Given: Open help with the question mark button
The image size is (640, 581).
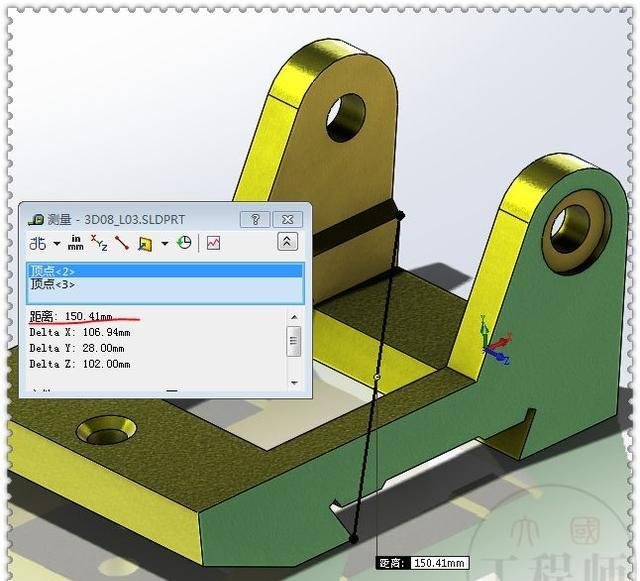Looking at the screenshot, I should point(255,220).
